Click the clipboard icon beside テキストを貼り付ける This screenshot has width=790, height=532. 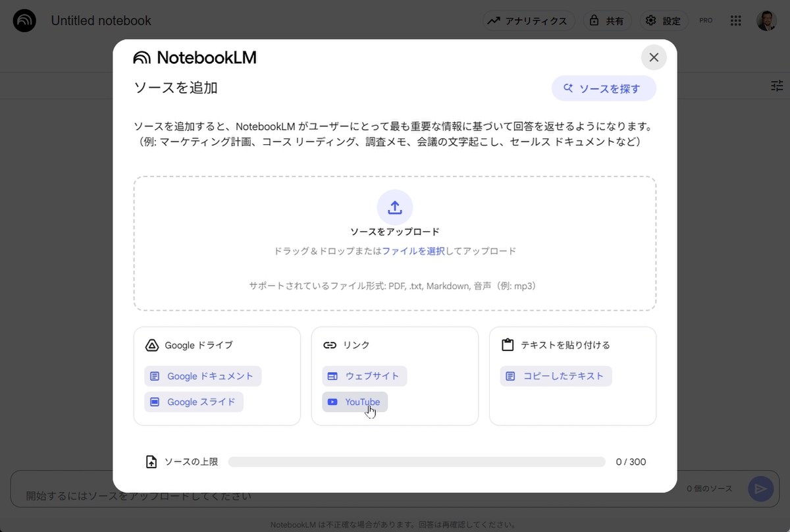pyautogui.click(x=508, y=345)
